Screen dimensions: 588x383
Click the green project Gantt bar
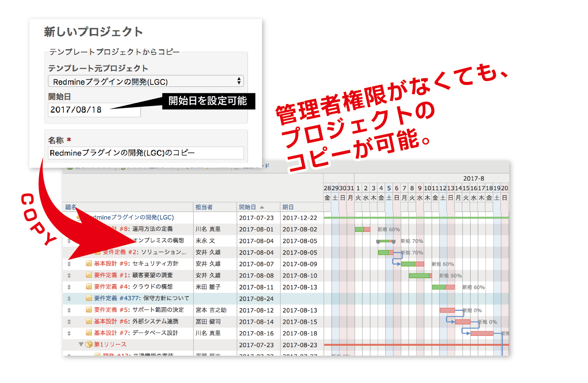pos(417,218)
